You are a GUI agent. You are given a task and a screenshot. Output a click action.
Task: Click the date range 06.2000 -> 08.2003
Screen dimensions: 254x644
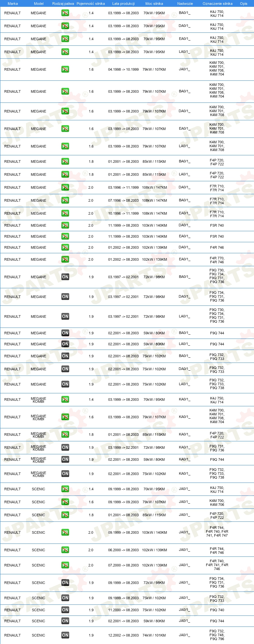click(x=123, y=550)
